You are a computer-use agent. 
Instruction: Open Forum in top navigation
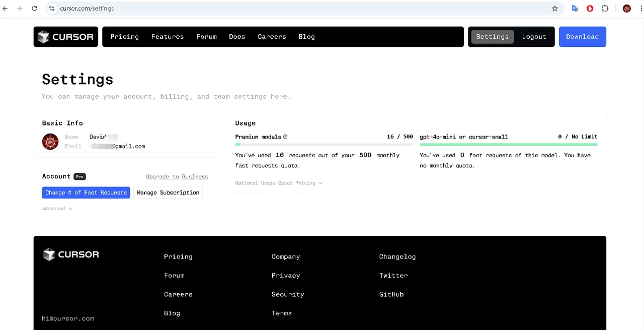click(207, 37)
